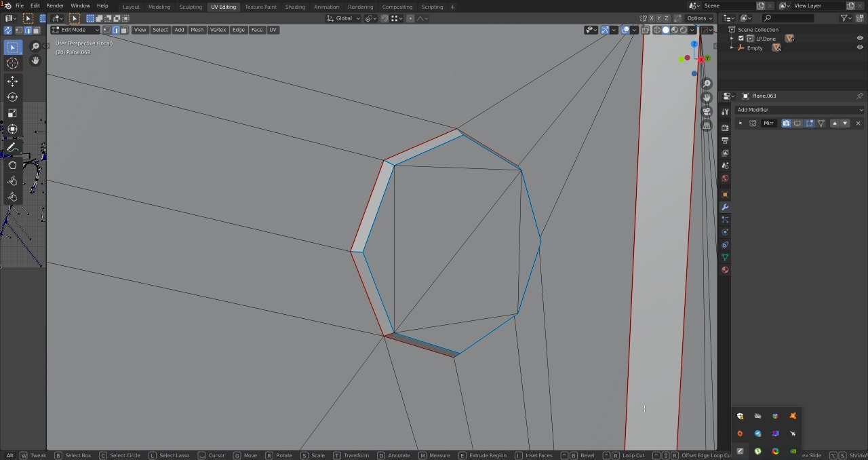This screenshot has height=460, width=868.
Task: Toggle camera view in the viewport
Action: [707, 111]
